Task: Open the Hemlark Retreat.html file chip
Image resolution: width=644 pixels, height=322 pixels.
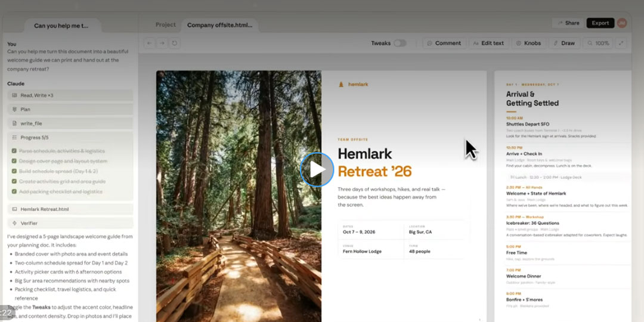Action: click(x=70, y=209)
